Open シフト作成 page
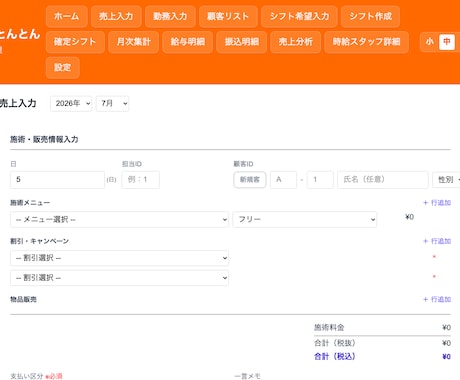This screenshot has height=380, width=460. [x=370, y=16]
